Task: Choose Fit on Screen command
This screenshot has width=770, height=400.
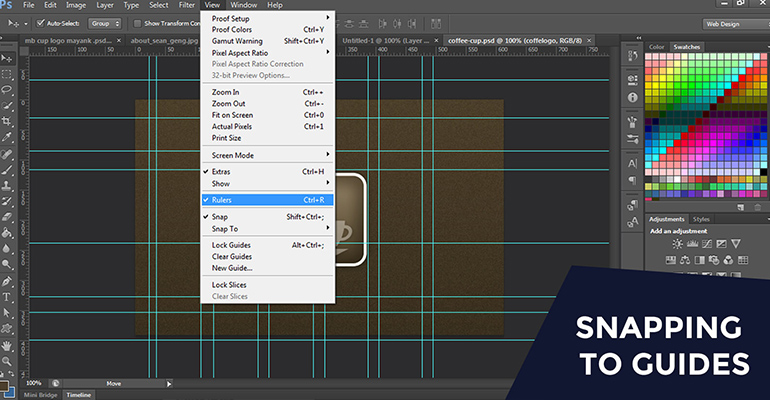Action: pos(268,115)
